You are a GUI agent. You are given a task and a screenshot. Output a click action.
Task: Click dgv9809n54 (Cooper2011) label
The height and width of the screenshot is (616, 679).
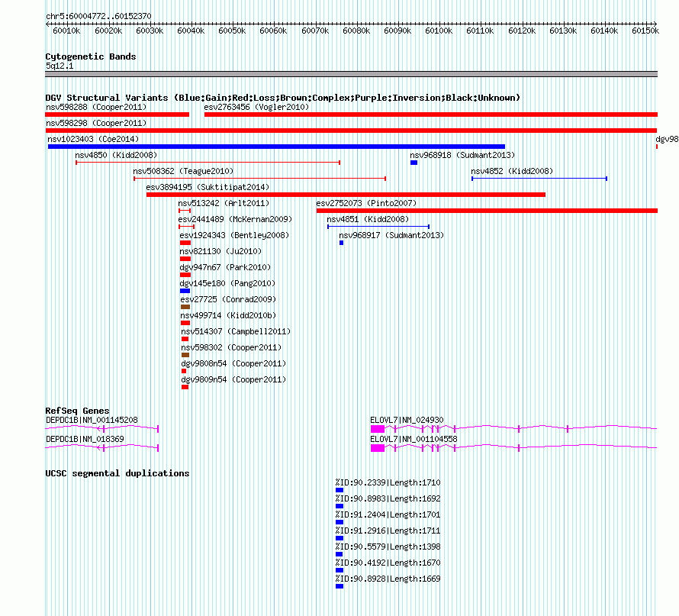coord(234,379)
